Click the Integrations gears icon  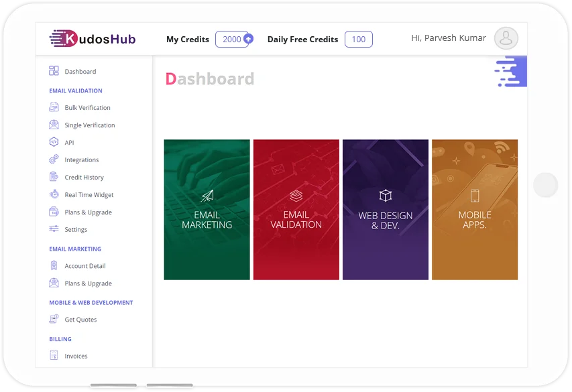click(54, 159)
